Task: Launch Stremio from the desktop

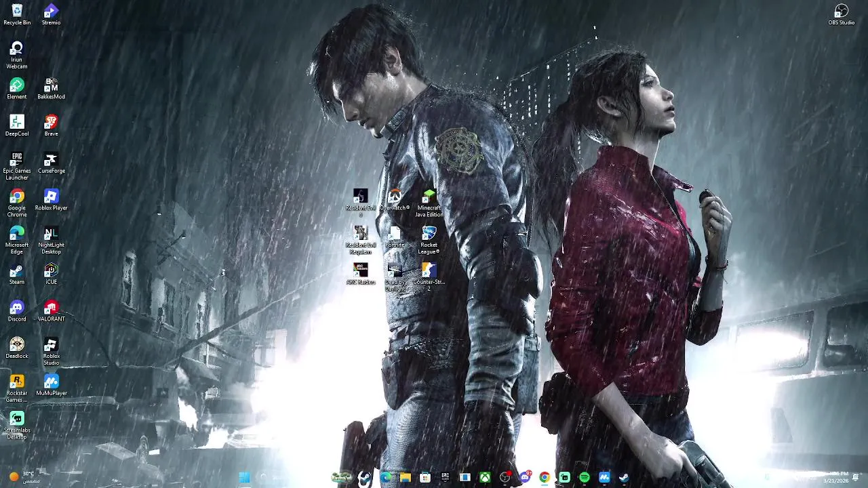Action: pos(51,15)
